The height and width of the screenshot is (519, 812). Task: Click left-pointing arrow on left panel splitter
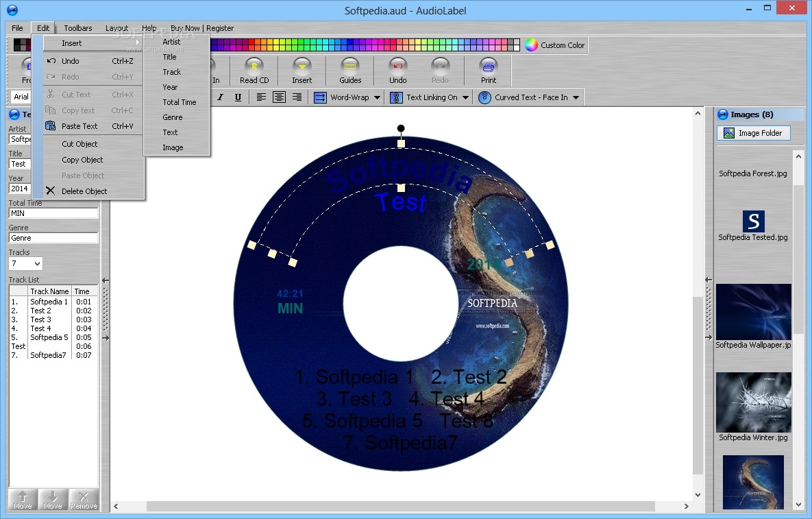pos(105,280)
